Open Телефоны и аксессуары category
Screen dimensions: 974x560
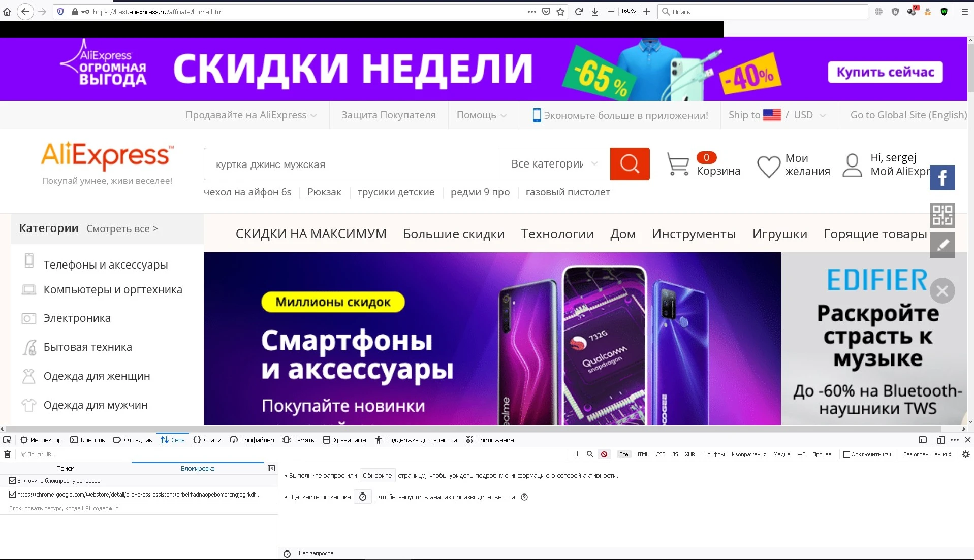tap(106, 265)
